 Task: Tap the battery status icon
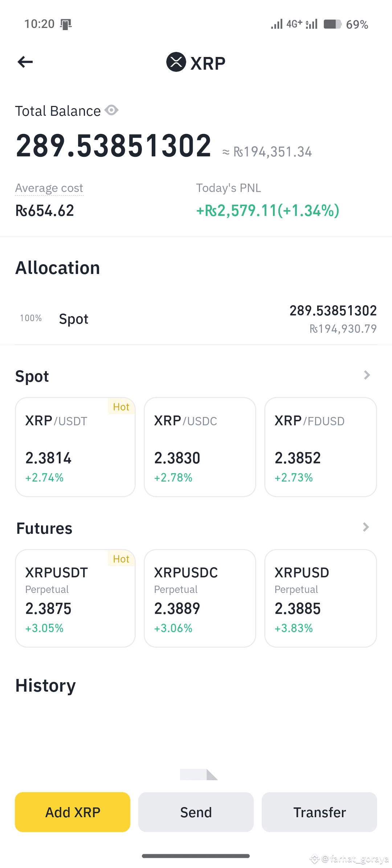click(x=332, y=24)
